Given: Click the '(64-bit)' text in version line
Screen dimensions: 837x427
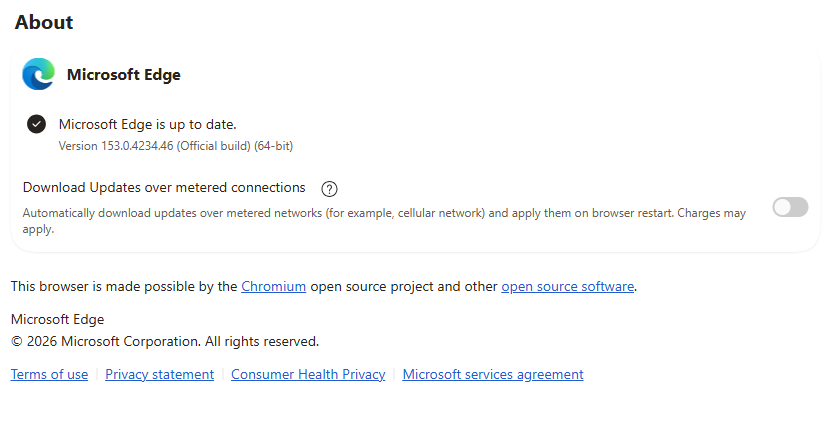Looking at the screenshot, I should coord(273,146).
